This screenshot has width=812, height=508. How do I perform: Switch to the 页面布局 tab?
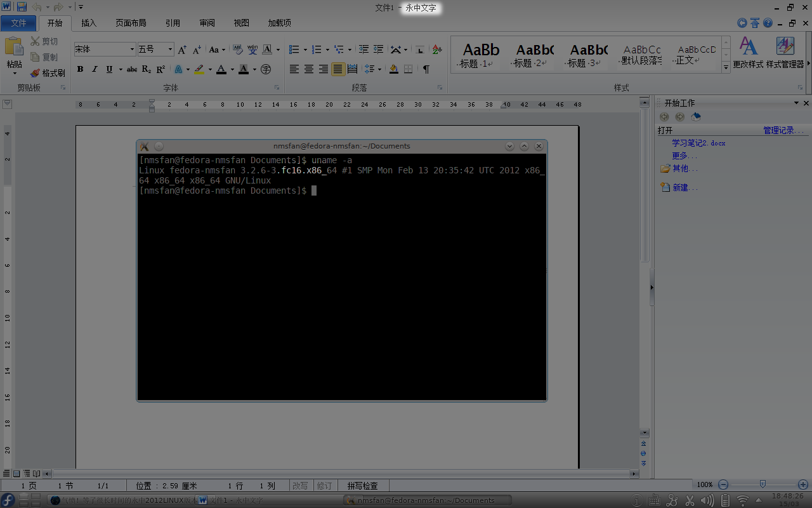click(131, 23)
